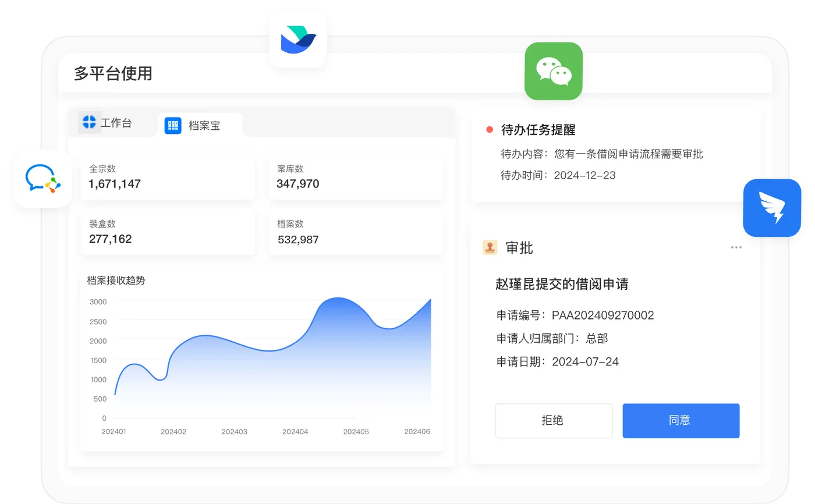Open the 装盒数 statistics card

(168, 232)
